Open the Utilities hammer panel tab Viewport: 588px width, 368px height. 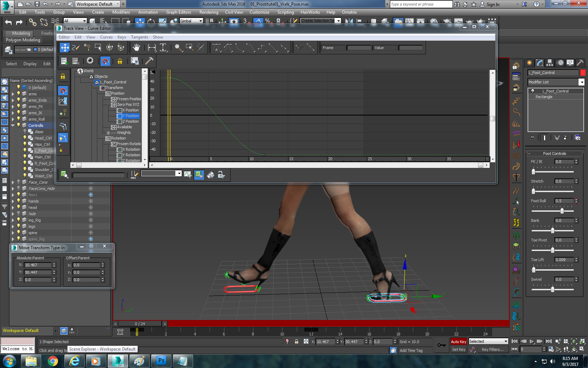coord(580,63)
